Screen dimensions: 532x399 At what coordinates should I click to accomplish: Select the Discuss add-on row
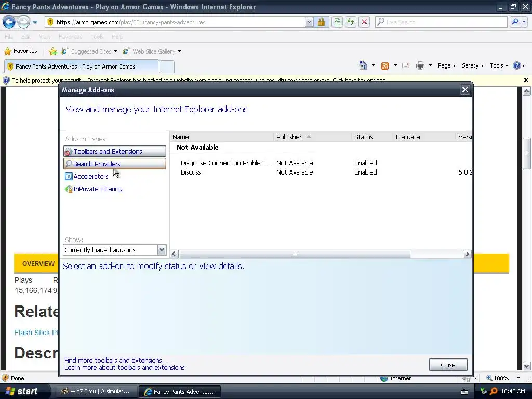coord(321,172)
